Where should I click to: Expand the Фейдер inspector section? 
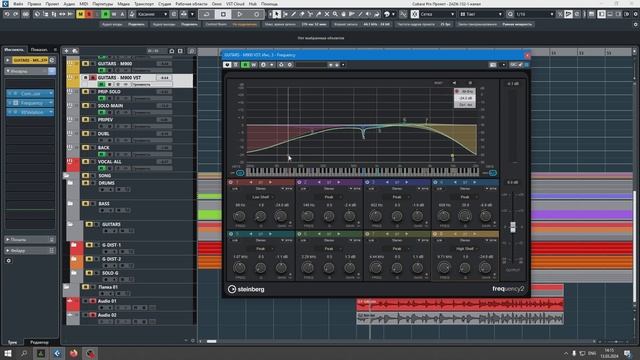pyautogui.click(x=30, y=251)
